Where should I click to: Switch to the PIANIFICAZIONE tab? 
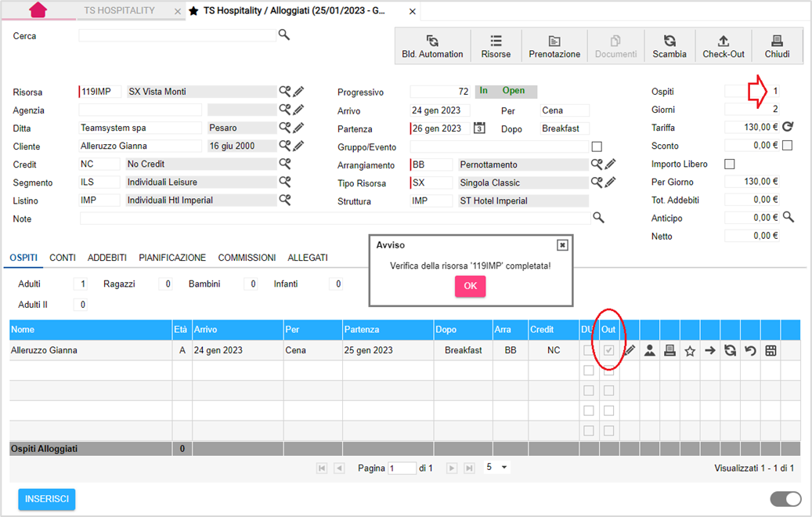coord(172,258)
